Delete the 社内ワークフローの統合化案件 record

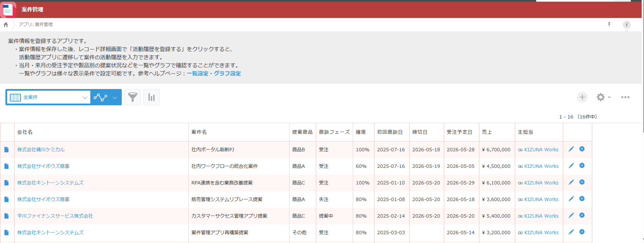[x=582, y=165]
